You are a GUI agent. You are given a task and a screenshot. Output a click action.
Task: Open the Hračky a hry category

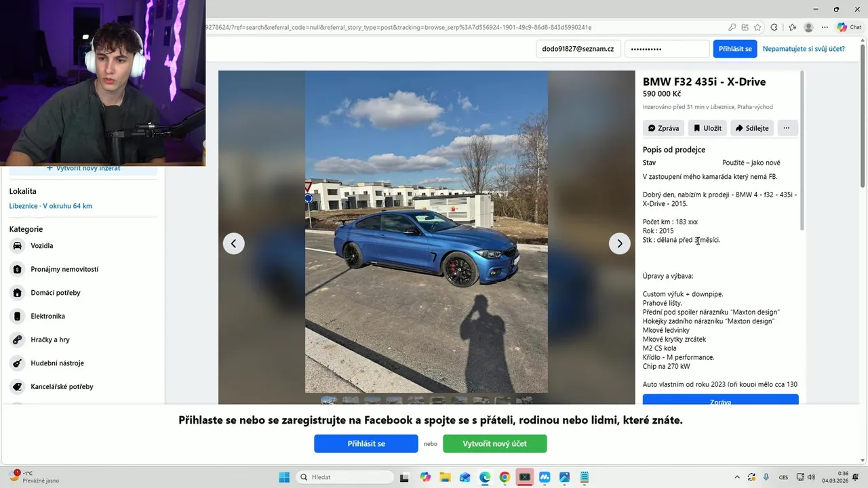(83, 340)
